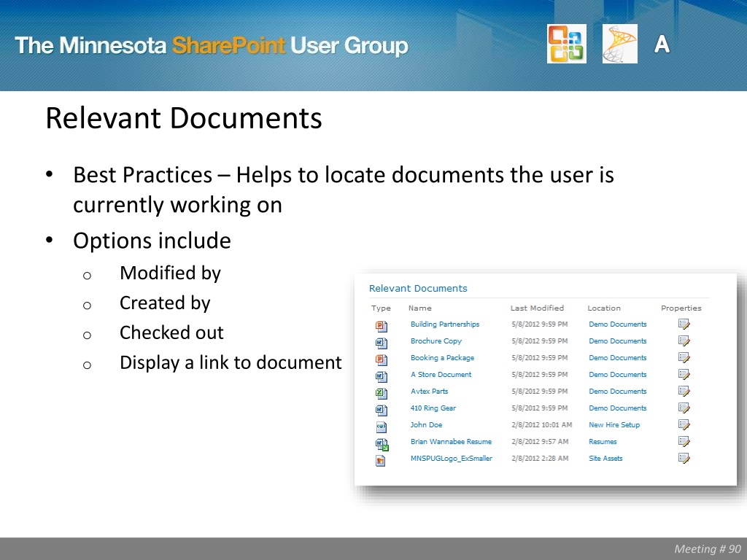
Task: Go to Demo Documents for A Store Document
Action: 617,374
